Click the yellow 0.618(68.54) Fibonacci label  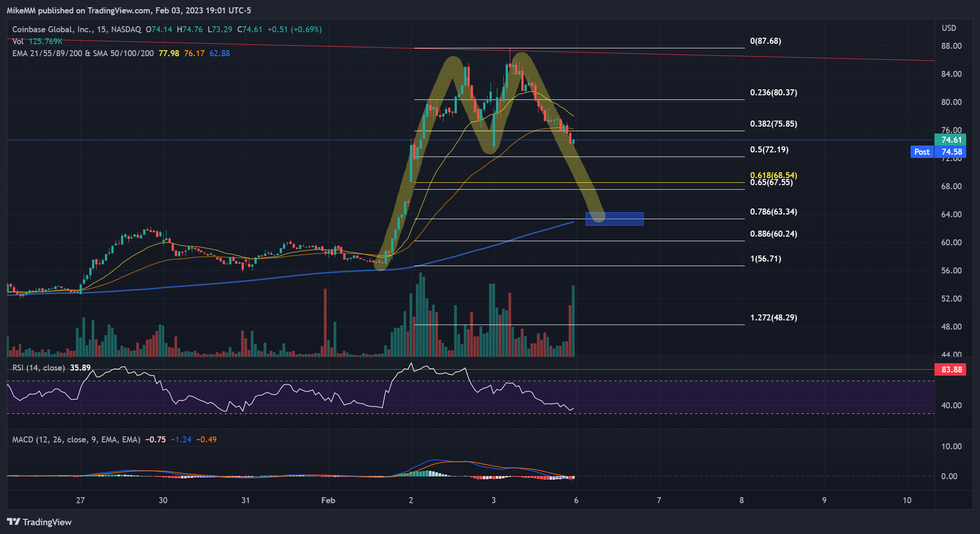[773, 175]
